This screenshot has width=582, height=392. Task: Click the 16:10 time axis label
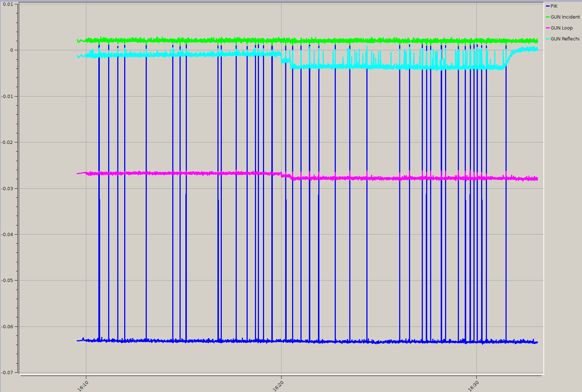coord(83,386)
